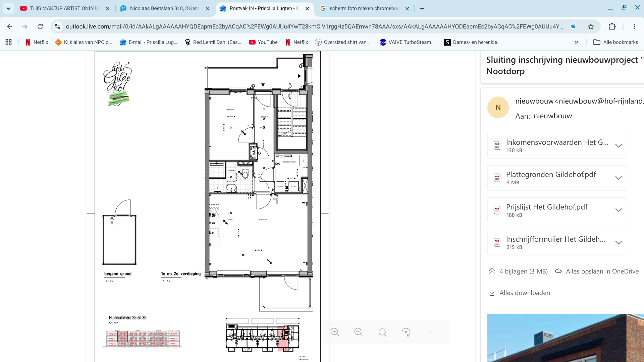The width and height of the screenshot is (644, 362).
Task: Show hidden bookmarks with the double chevron
Action: click(x=576, y=42)
